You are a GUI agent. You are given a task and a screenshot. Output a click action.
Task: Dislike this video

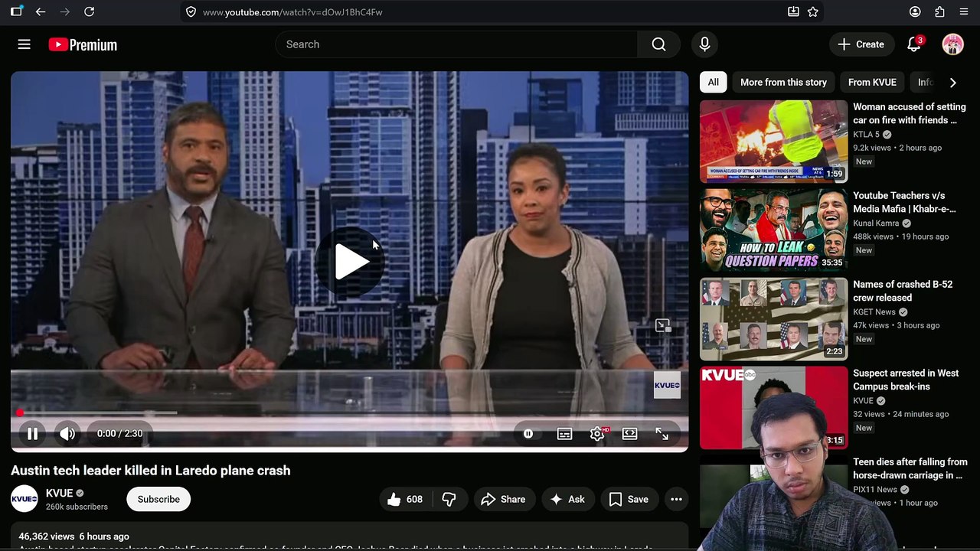click(449, 499)
